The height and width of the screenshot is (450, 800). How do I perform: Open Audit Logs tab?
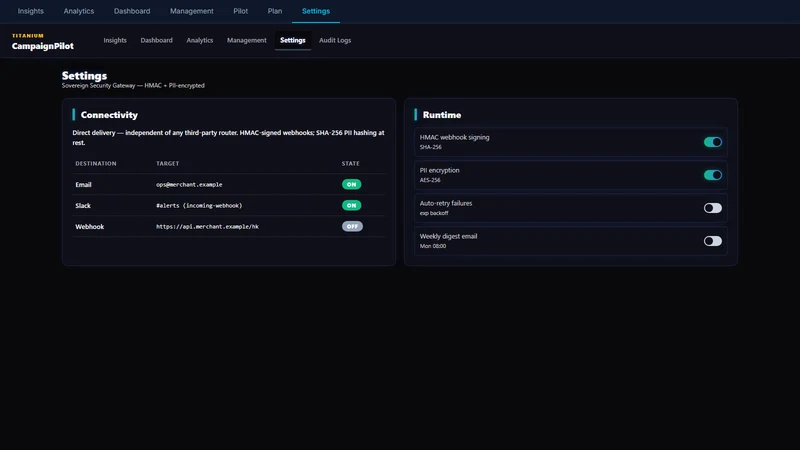335,40
